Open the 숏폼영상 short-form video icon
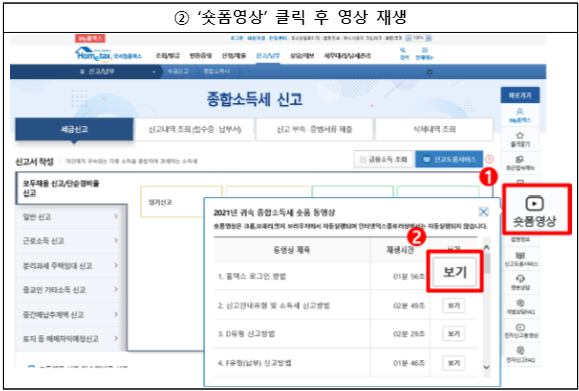Image resolution: width=579 pixels, height=391 pixels. tap(535, 210)
